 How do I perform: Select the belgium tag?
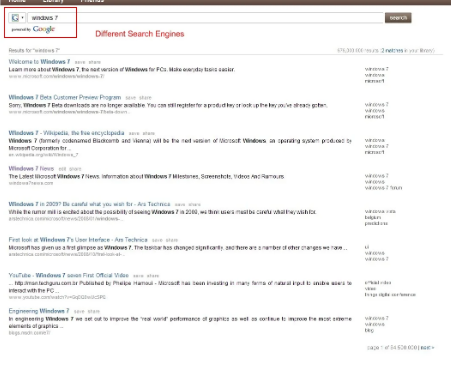[373, 217]
